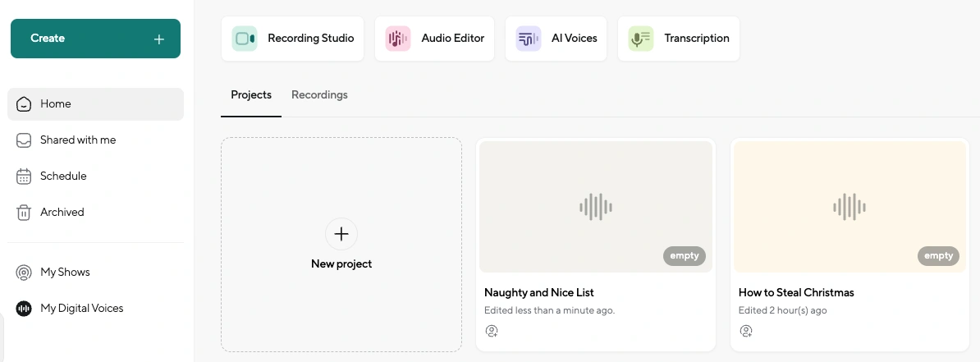Image resolution: width=980 pixels, height=362 pixels.
Task: Open the Schedule calendar icon
Action: (x=24, y=176)
